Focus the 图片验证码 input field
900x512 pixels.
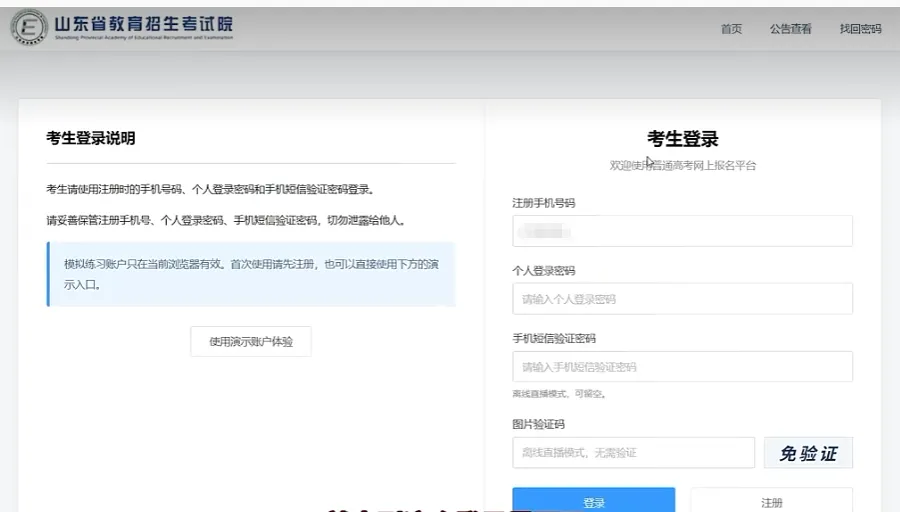tap(634, 453)
